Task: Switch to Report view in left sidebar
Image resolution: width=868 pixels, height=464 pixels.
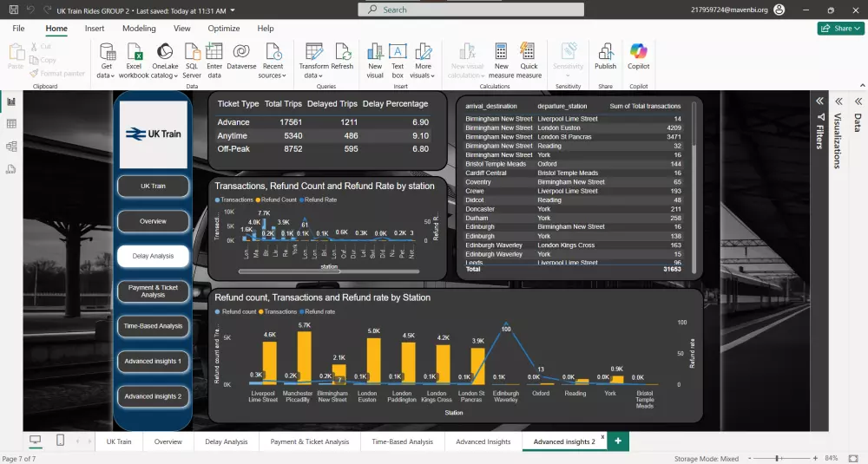Action: (x=11, y=101)
